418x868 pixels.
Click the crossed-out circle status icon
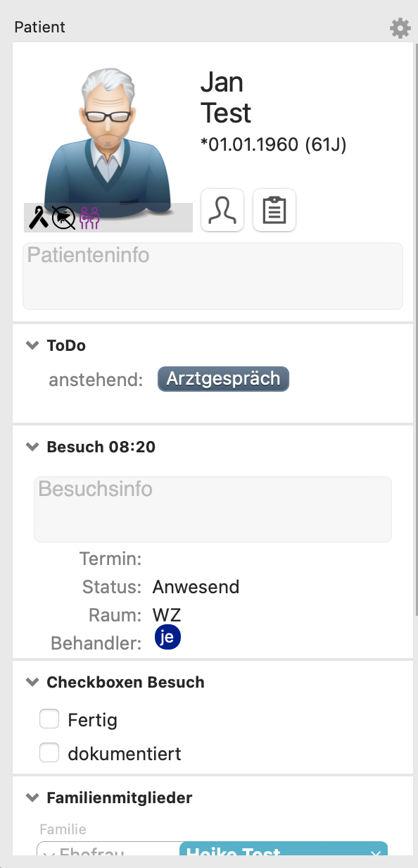pos(63,218)
